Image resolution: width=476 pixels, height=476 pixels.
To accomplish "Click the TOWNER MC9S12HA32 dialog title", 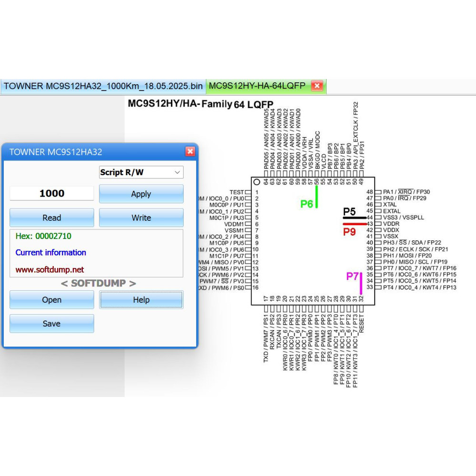I will [56, 152].
